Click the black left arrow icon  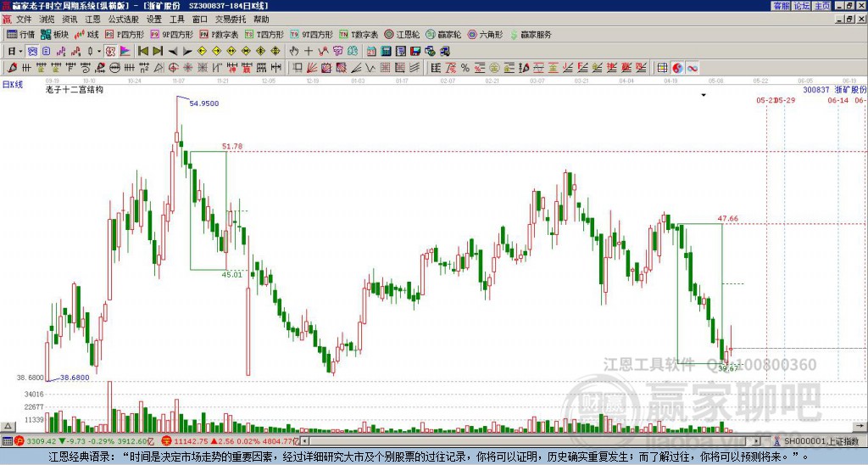pyautogui.click(x=173, y=52)
